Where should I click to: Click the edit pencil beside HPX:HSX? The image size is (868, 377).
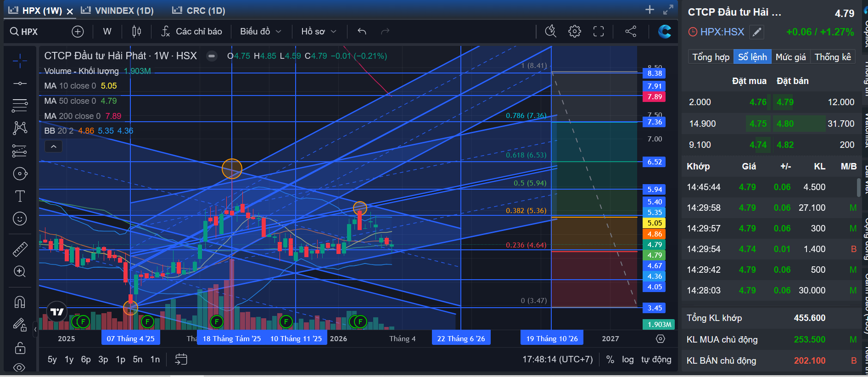(756, 32)
